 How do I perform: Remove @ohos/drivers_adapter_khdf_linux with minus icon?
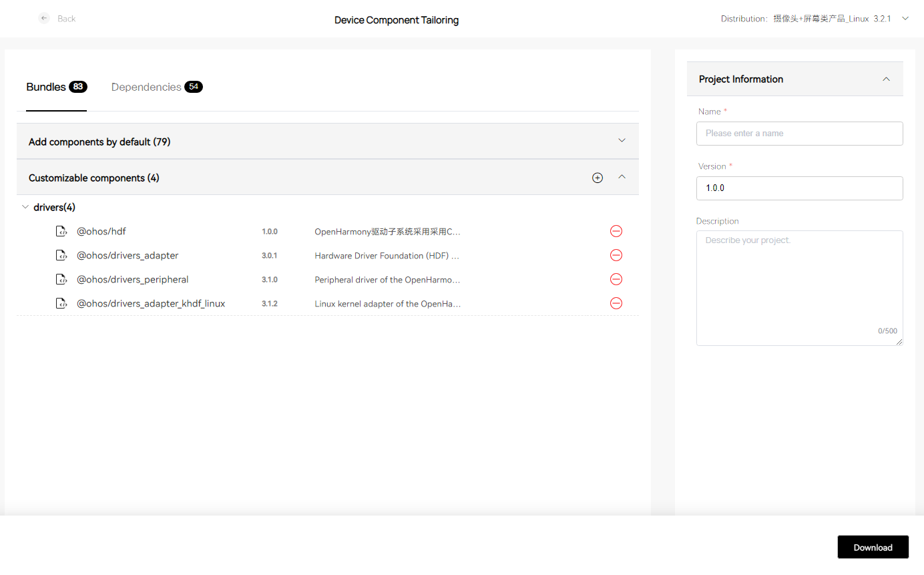(616, 303)
